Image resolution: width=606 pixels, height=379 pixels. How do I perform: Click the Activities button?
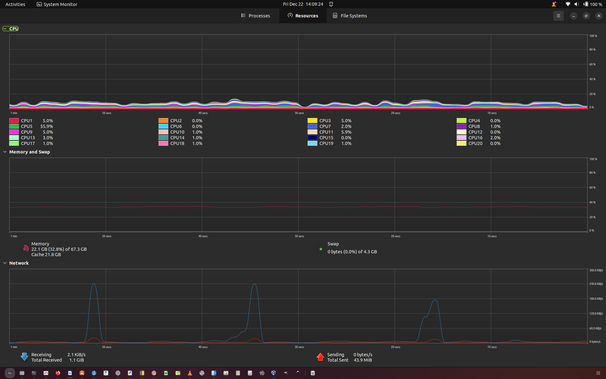[15, 4]
